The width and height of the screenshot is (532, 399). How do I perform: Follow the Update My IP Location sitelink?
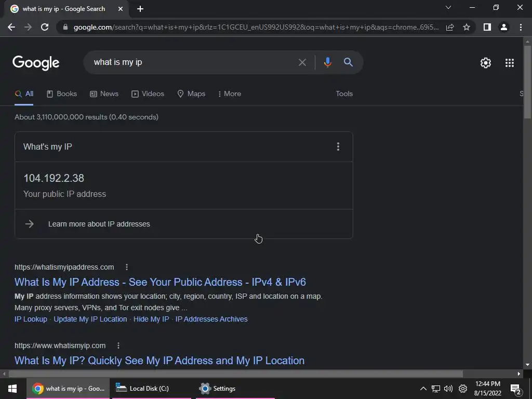click(90, 320)
